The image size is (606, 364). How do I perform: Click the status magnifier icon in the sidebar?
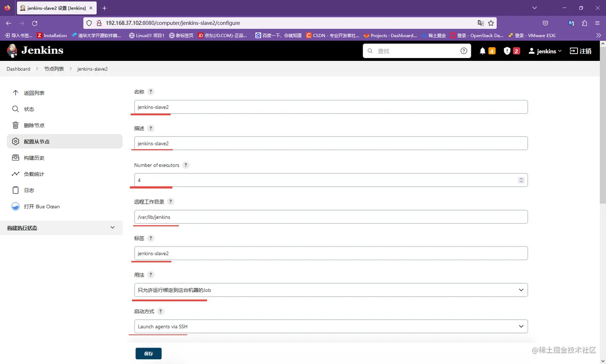coord(16,109)
